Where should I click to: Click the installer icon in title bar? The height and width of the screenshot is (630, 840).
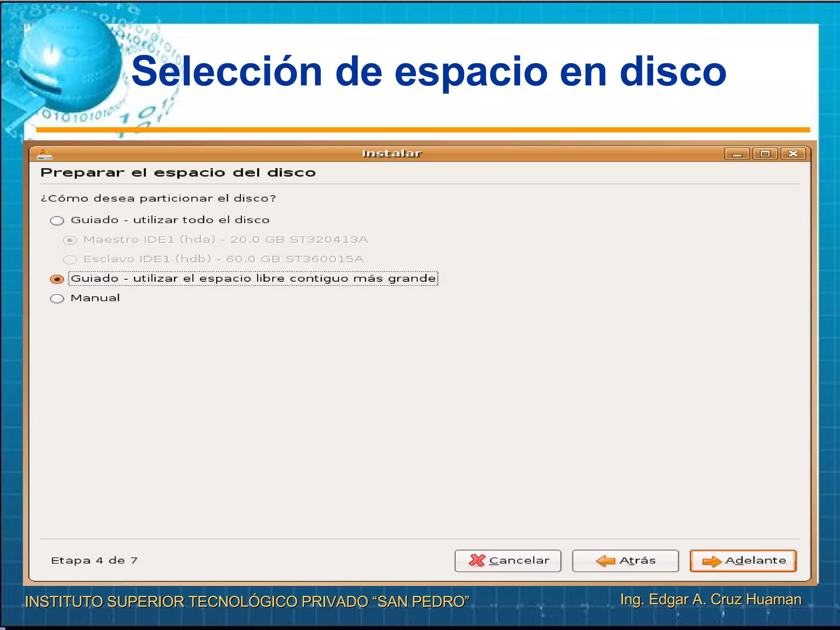44,154
